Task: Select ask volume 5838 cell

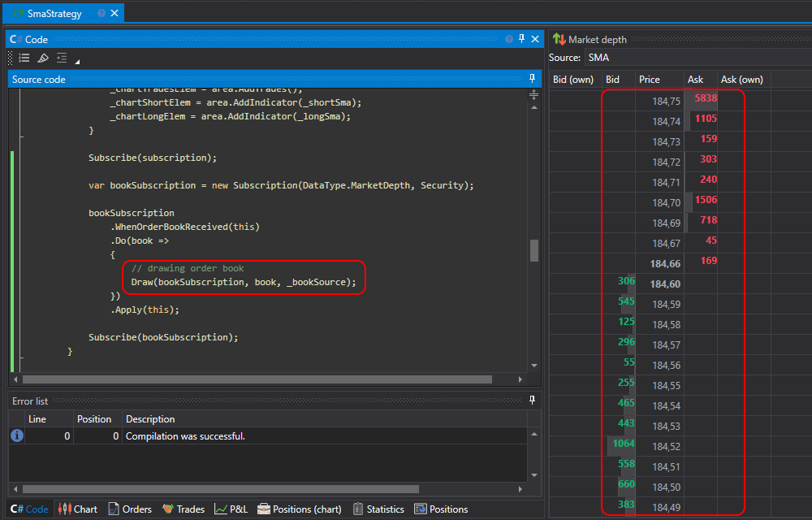Action: pyautogui.click(x=701, y=99)
